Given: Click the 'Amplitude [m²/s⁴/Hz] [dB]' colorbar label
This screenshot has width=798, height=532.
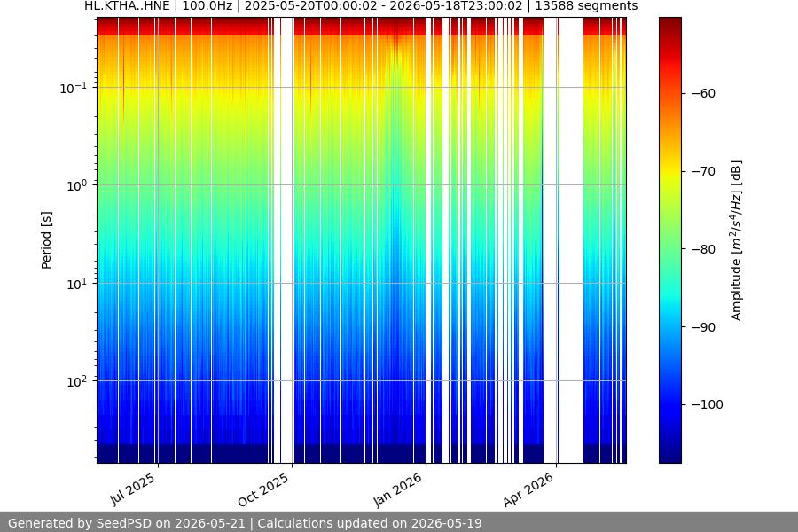Looking at the screenshot, I should tap(737, 240).
